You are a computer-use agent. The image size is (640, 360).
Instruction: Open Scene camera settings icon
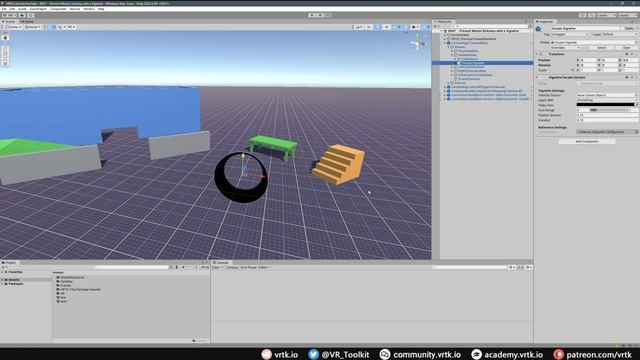[x=415, y=27]
